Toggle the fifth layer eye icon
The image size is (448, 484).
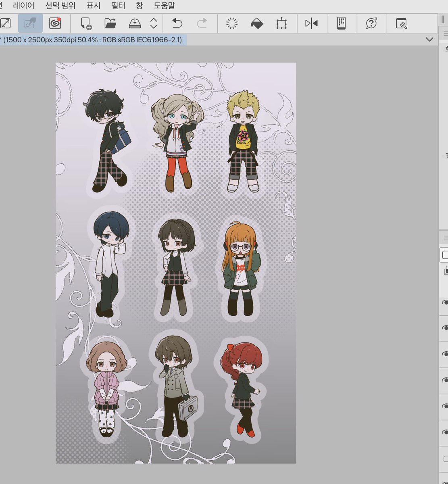445,406
